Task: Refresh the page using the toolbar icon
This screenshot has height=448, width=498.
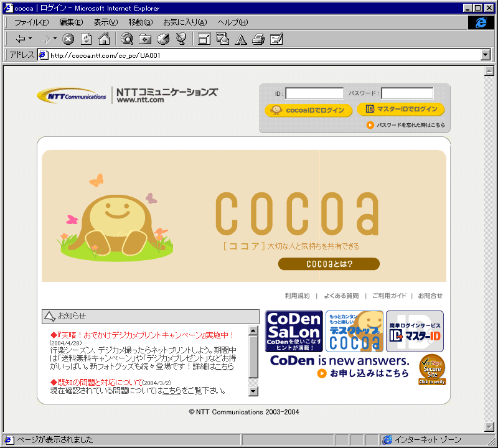Action: point(86,39)
